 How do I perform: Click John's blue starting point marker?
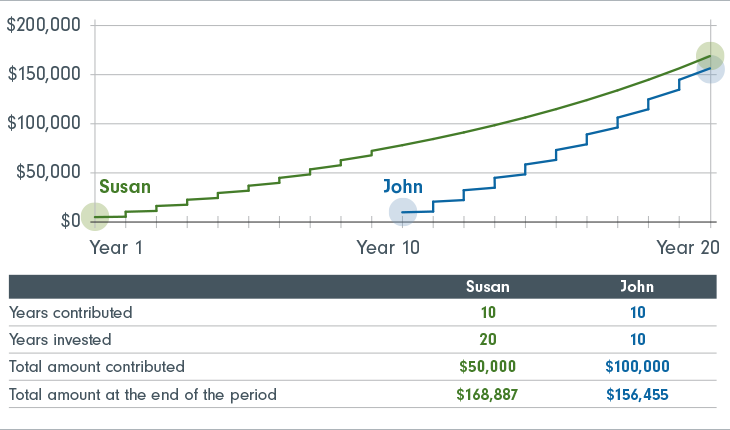point(402,212)
